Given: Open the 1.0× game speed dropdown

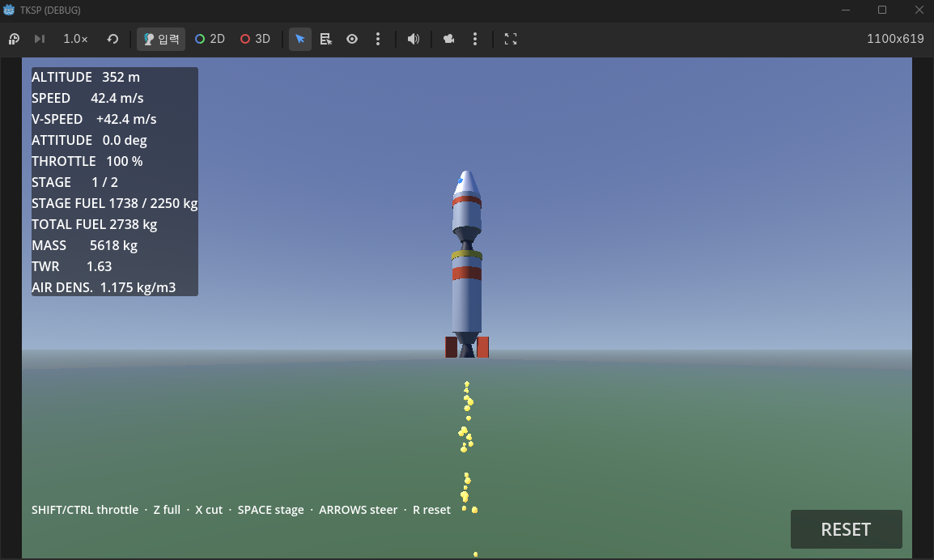Looking at the screenshot, I should point(75,40).
